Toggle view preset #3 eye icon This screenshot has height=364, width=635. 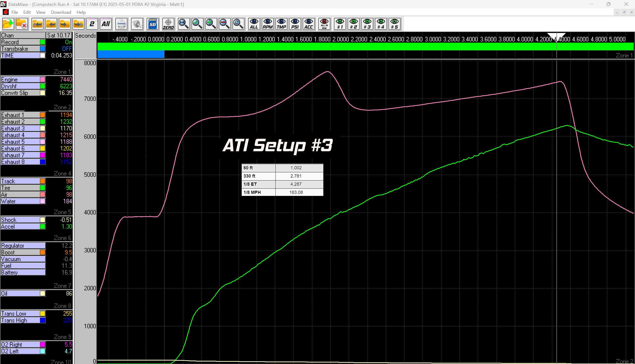[x=367, y=24]
